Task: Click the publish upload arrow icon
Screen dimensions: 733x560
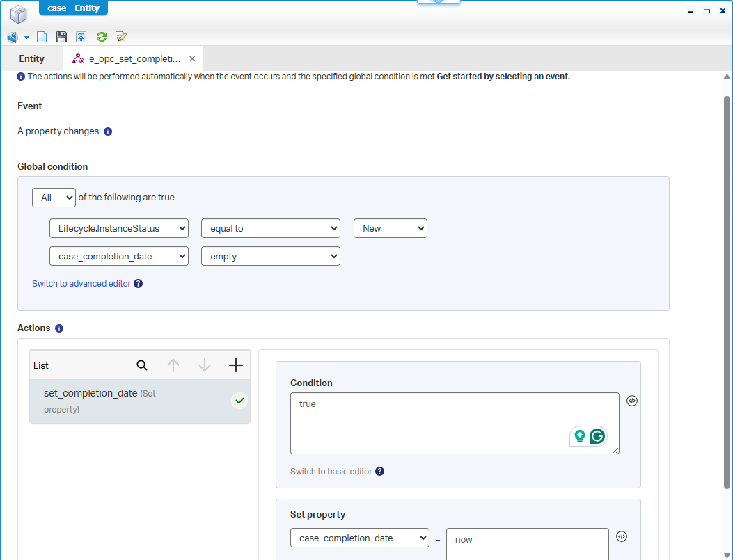Action: point(81,37)
